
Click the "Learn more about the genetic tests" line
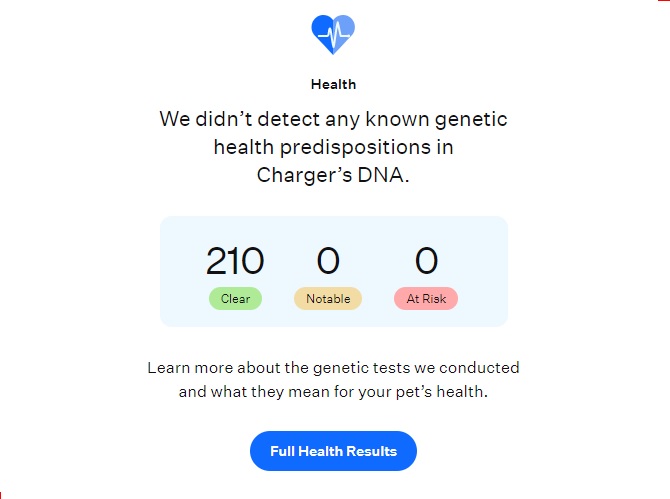(x=333, y=367)
